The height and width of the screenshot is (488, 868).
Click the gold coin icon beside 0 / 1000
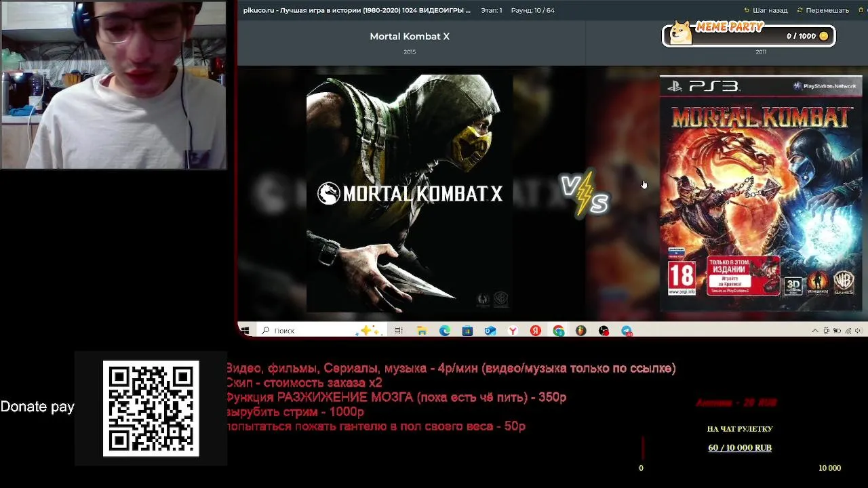(x=824, y=36)
